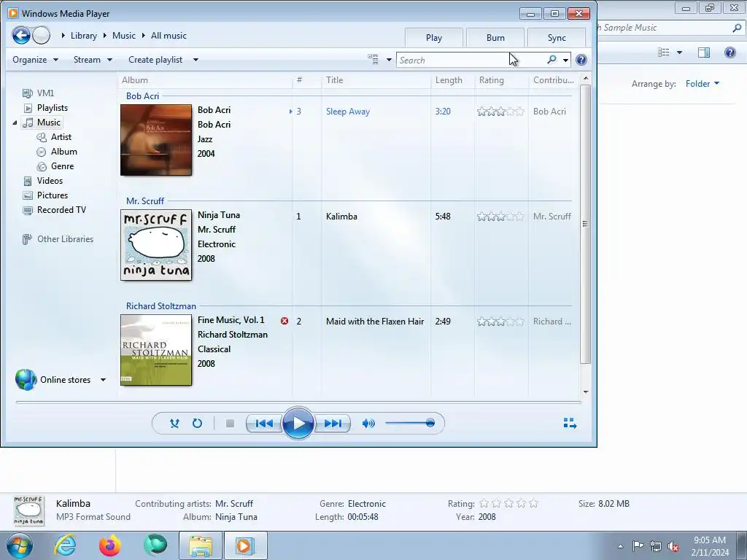This screenshot has width=747, height=560.
Task: Open the Stream dropdown menu
Action: click(93, 60)
